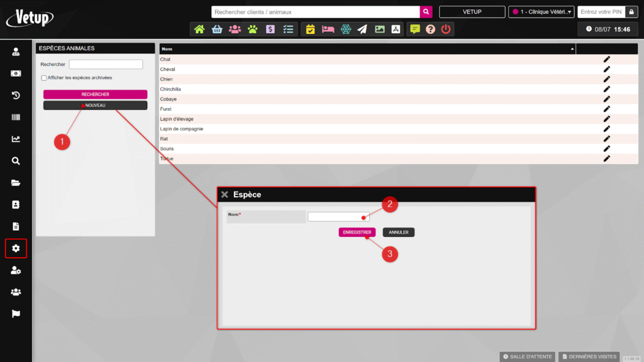Open the settings gear in sidebar
Viewport: 644px width, 362px height.
(16, 248)
